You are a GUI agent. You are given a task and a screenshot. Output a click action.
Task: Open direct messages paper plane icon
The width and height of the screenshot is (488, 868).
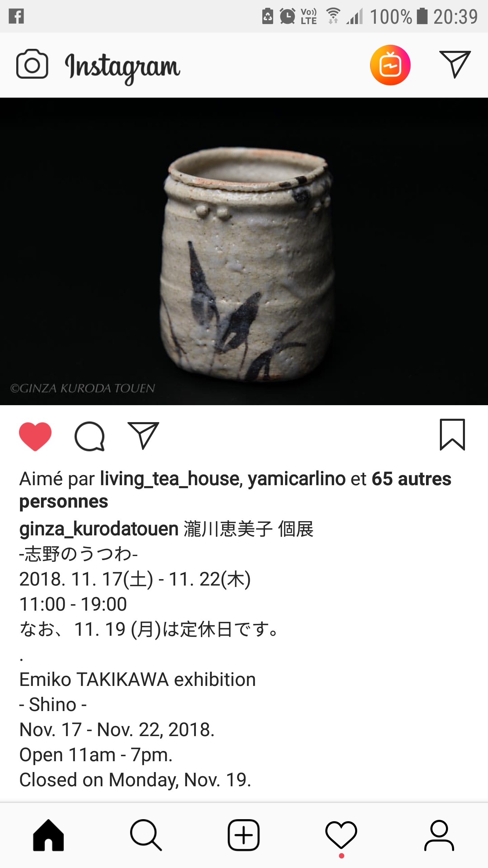point(455,64)
